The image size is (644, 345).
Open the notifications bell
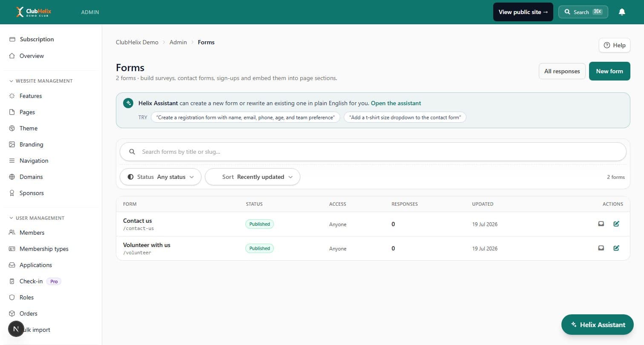[622, 12]
